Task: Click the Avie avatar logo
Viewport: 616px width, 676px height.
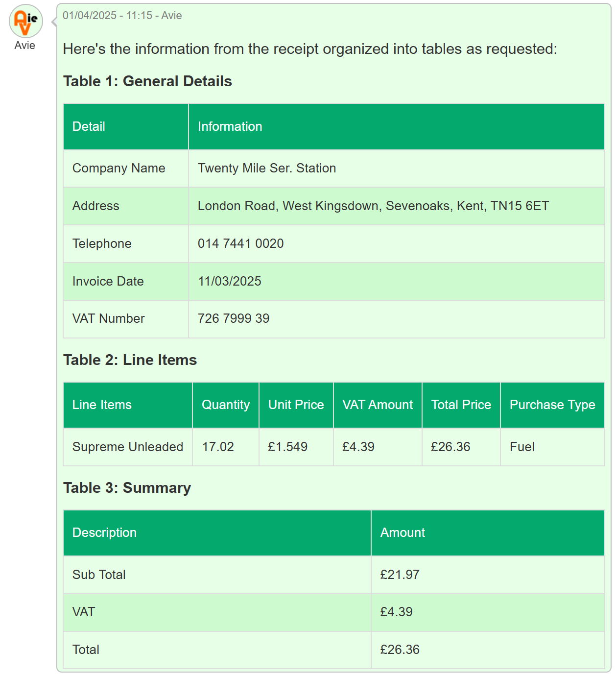Action: point(26,22)
